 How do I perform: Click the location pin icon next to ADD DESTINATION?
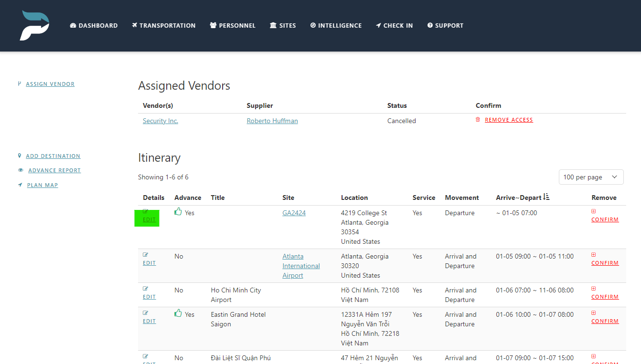tap(20, 155)
